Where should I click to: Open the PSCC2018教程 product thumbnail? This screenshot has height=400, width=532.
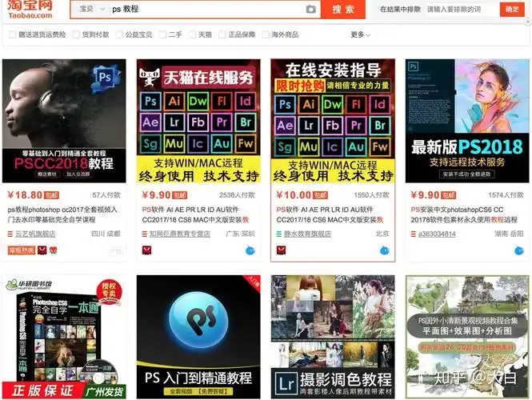point(64,121)
